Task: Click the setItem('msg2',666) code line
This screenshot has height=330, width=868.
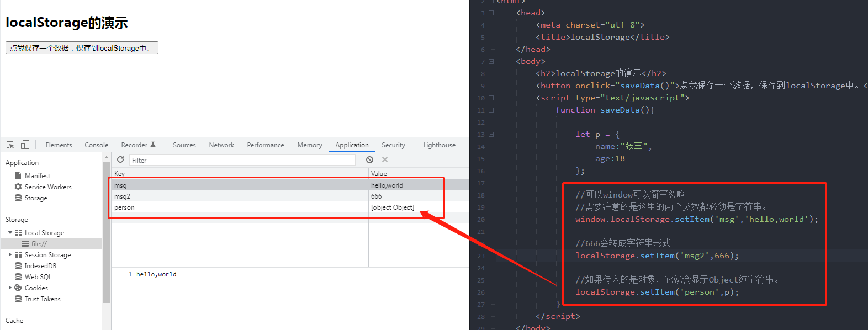Action: click(657, 256)
